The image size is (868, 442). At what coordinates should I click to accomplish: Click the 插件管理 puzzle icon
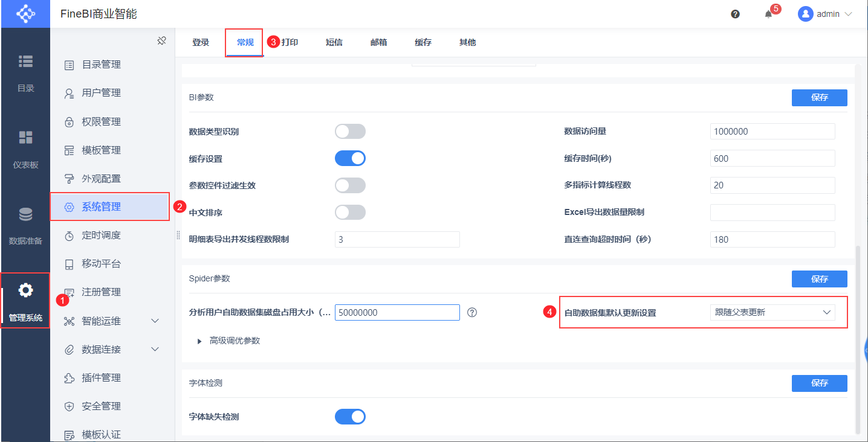coord(70,378)
